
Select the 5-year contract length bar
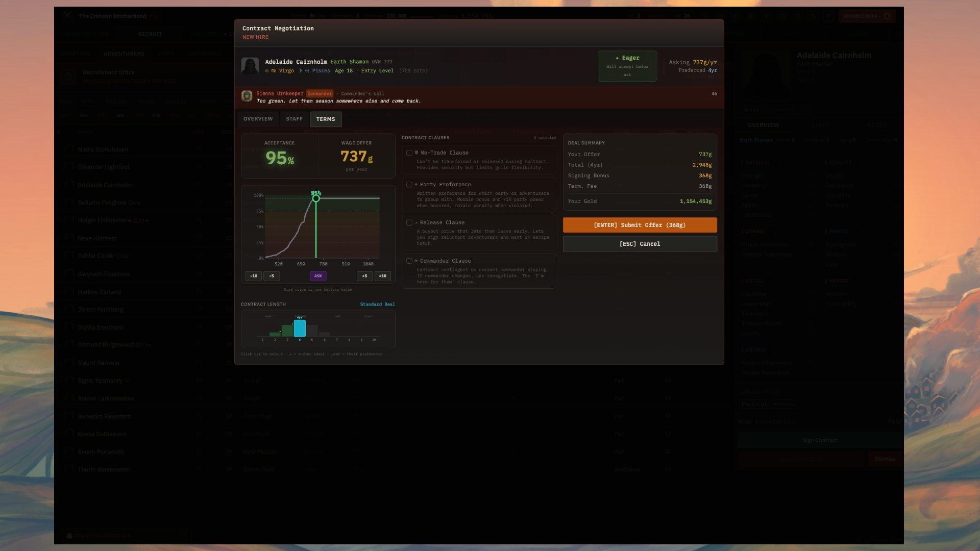pyautogui.click(x=312, y=331)
